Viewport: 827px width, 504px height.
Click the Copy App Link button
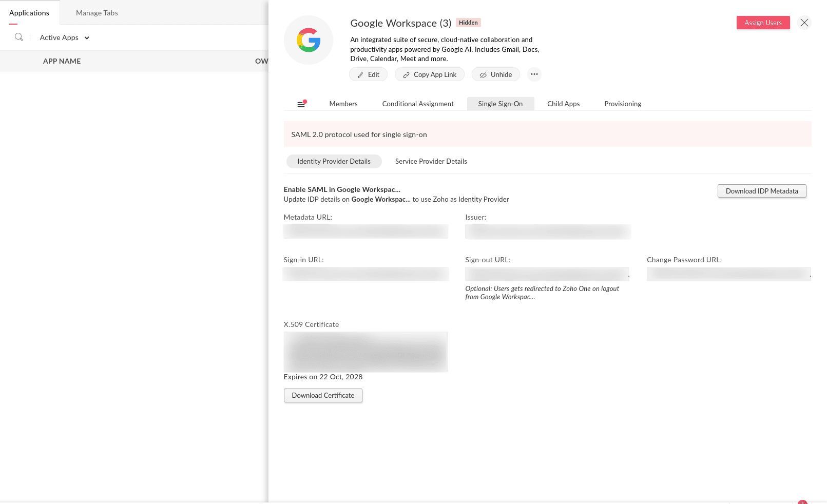pyautogui.click(x=430, y=74)
